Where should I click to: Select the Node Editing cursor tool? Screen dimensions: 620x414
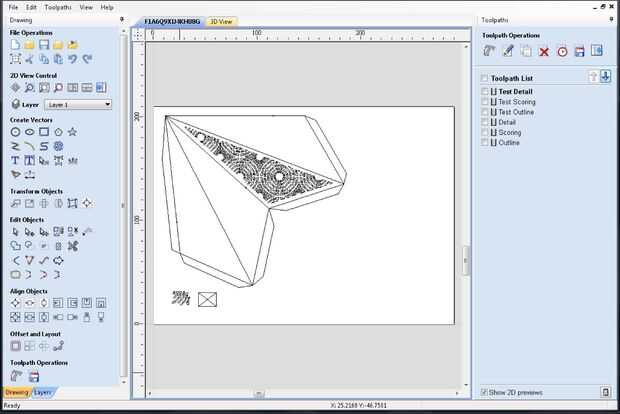[30, 232]
